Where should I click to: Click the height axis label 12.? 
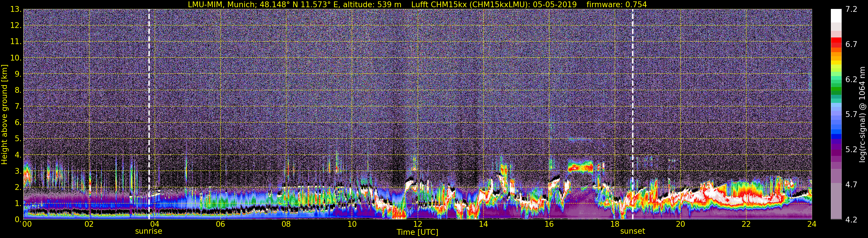(16, 26)
